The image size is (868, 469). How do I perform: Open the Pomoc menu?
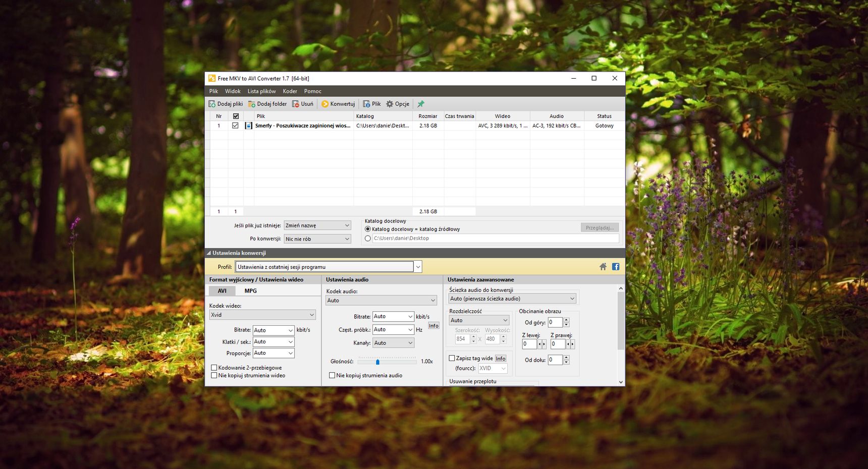(312, 91)
